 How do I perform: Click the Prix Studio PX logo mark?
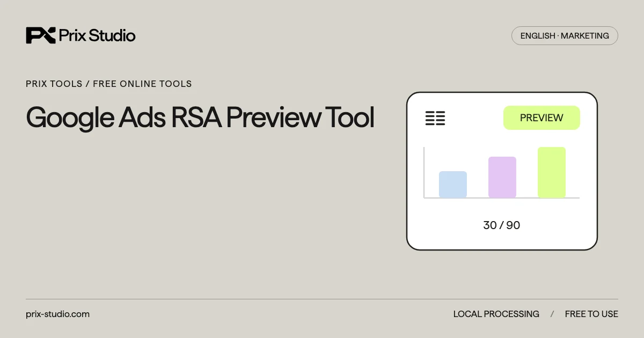[x=41, y=35]
